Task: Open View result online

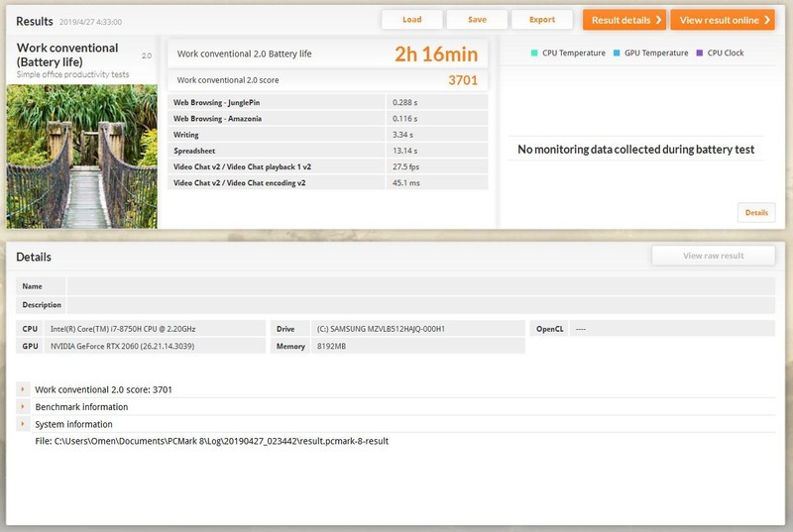Action: click(x=723, y=20)
